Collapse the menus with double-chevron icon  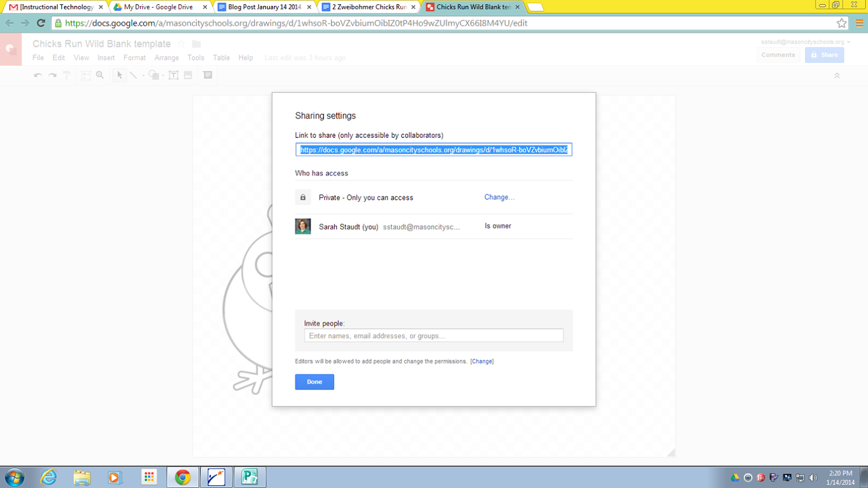point(837,75)
